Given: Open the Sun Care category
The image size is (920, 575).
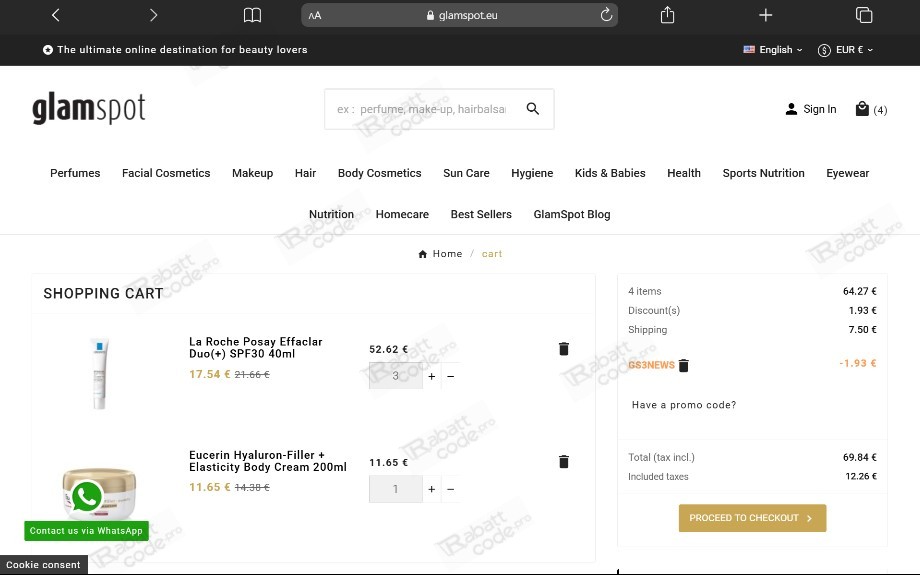Looking at the screenshot, I should 466,173.
